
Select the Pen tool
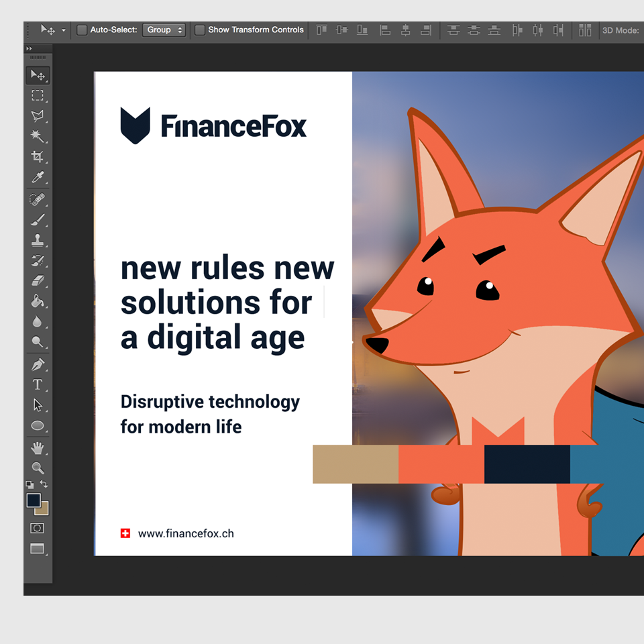click(x=38, y=365)
